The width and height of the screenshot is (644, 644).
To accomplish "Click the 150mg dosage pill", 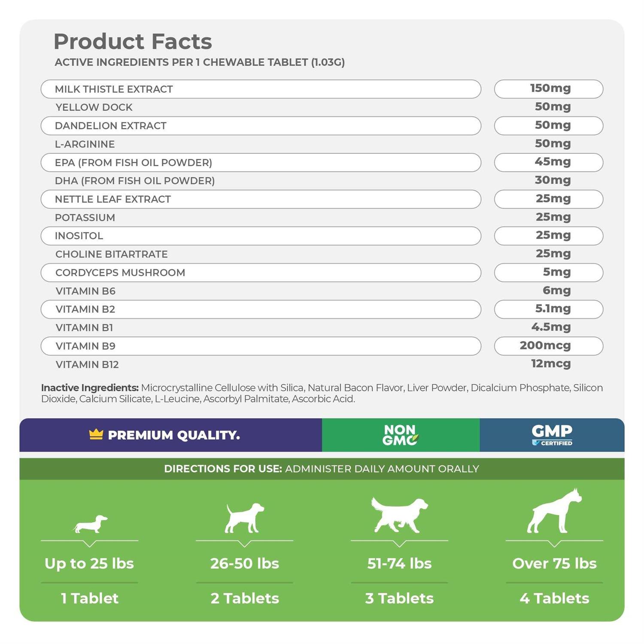I will tap(549, 89).
